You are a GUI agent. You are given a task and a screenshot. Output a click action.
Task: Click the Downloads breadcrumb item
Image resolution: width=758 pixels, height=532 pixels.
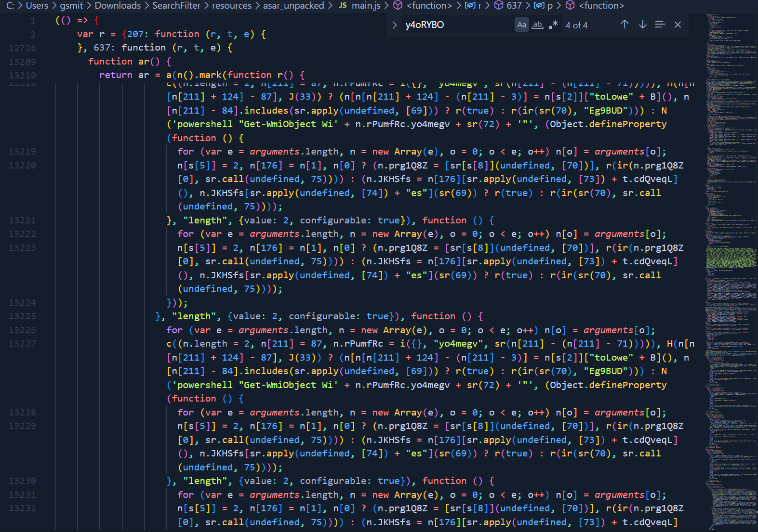[x=118, y=6]
